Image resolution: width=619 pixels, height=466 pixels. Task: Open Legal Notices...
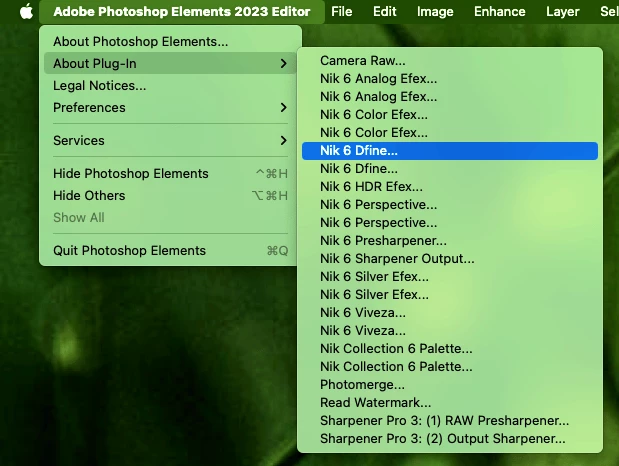[170, 85]
